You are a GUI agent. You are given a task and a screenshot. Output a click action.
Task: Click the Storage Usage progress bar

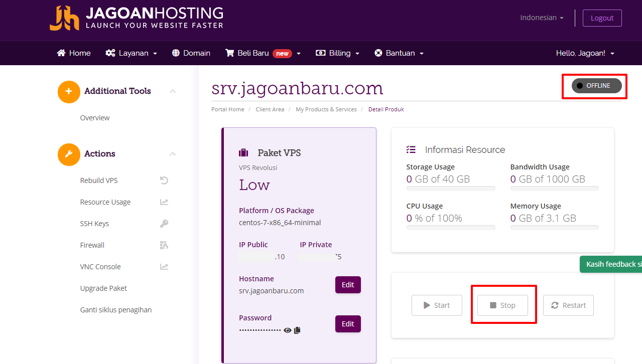point(451,189)
